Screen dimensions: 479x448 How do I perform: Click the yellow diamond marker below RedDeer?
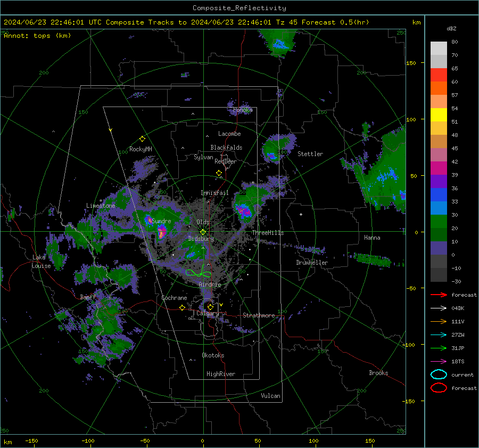point(219,173)
